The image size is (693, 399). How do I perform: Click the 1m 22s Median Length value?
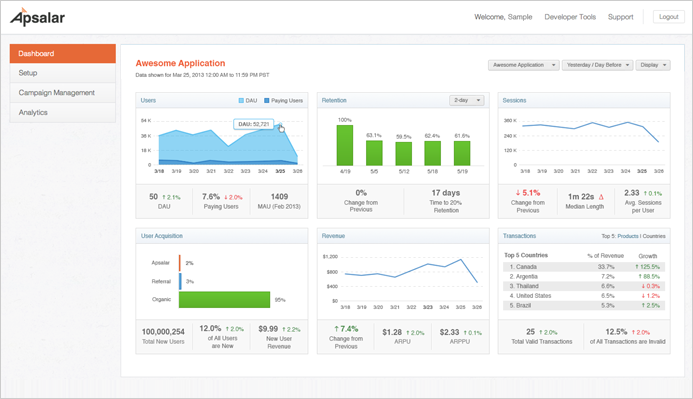[x=581, y=197]
